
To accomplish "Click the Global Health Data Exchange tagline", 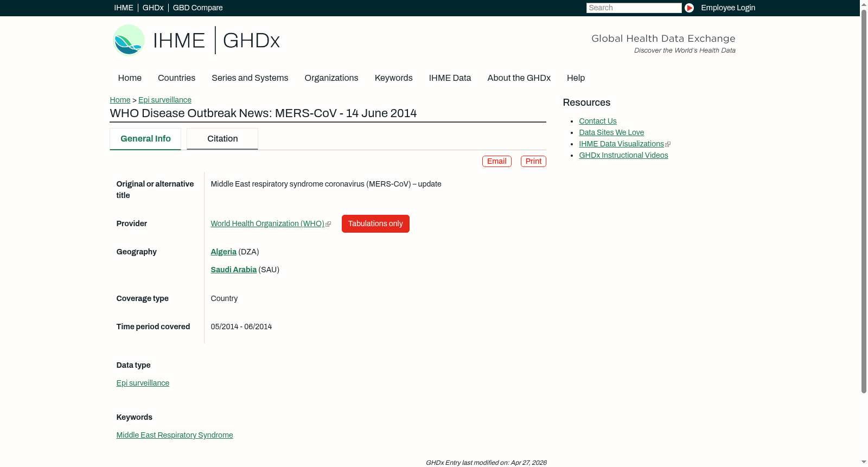I will (663, 39).
